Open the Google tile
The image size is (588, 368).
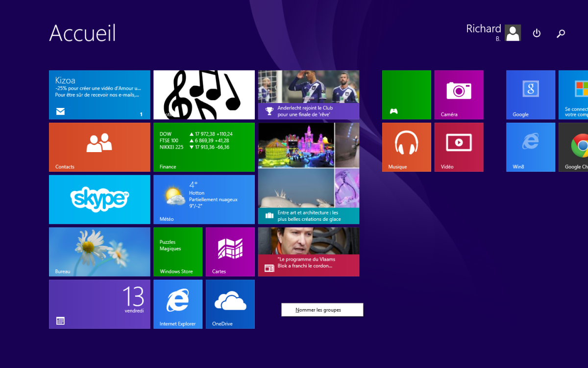531,95
